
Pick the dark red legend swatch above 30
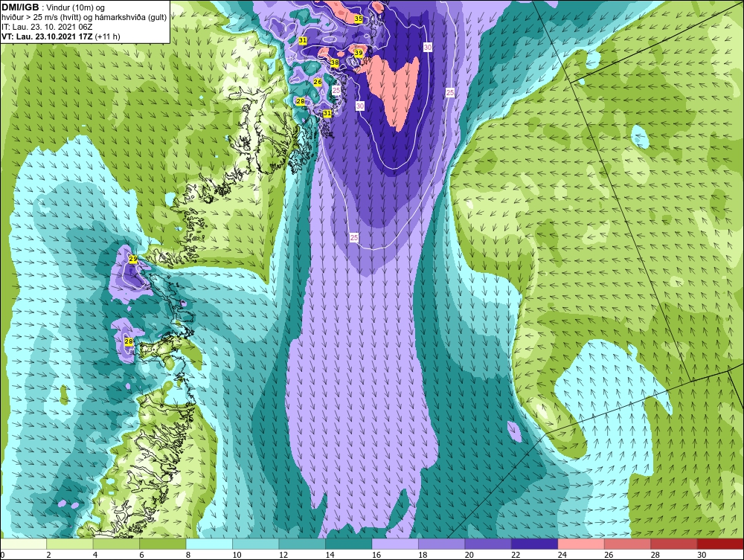(721, 544)
